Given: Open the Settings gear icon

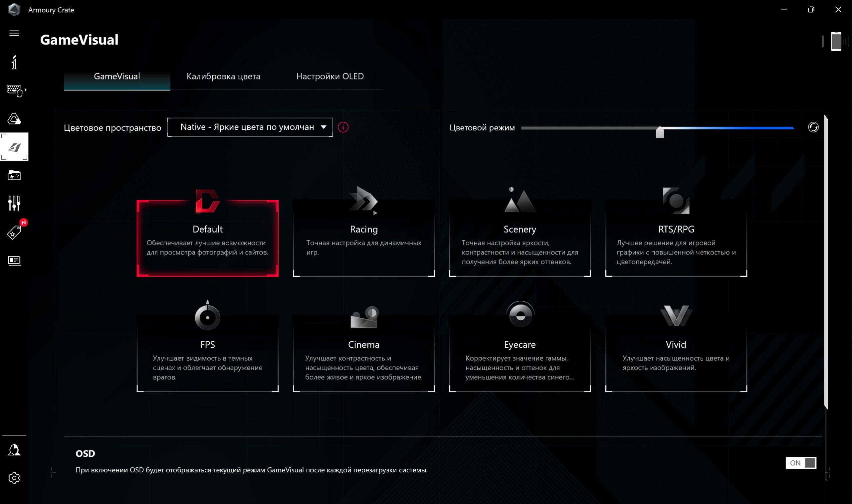Looking at the screenshot, I should click(x=14, y=478).
